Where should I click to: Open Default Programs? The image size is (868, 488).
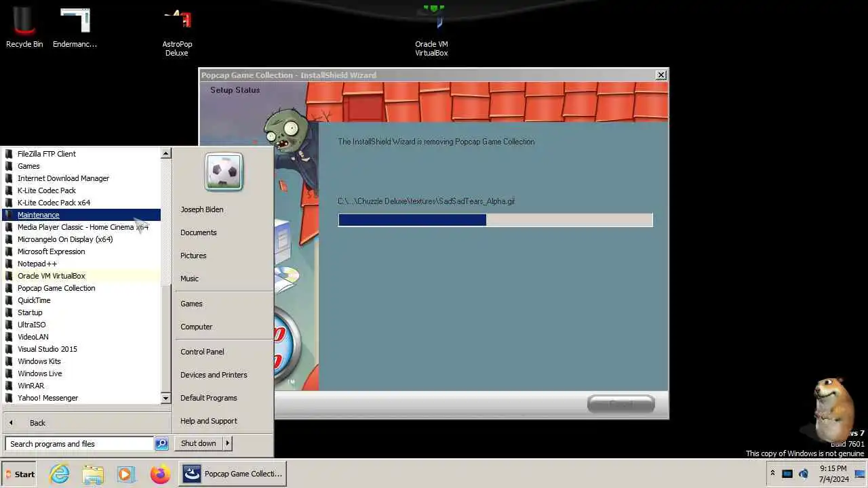[x=209, y=398]
